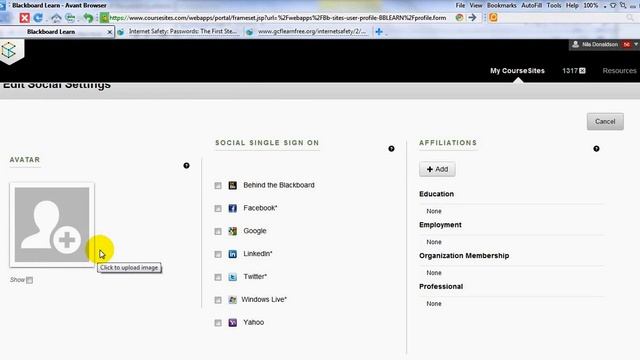The height and width of the screenshot is (360, 640).
Task: Click the green site security icon in address bar
Action: tap(104, 18)
